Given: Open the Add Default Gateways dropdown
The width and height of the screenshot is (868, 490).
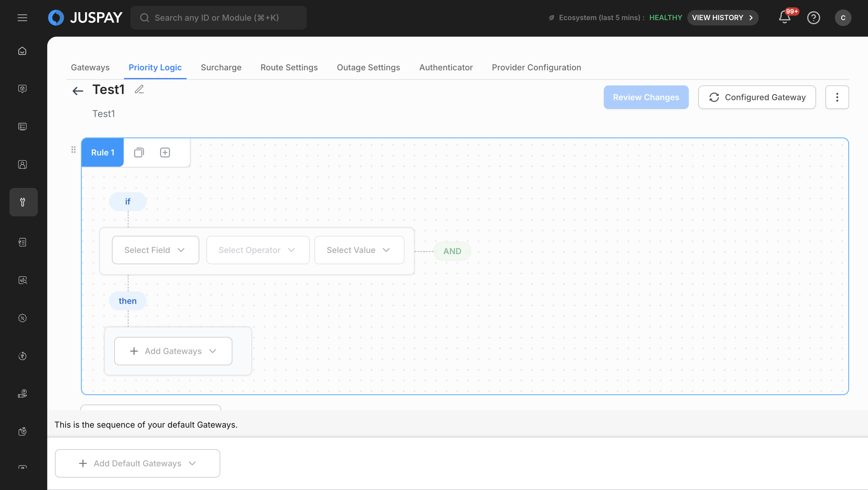Looking at the screenshot, I should [138, 463].
